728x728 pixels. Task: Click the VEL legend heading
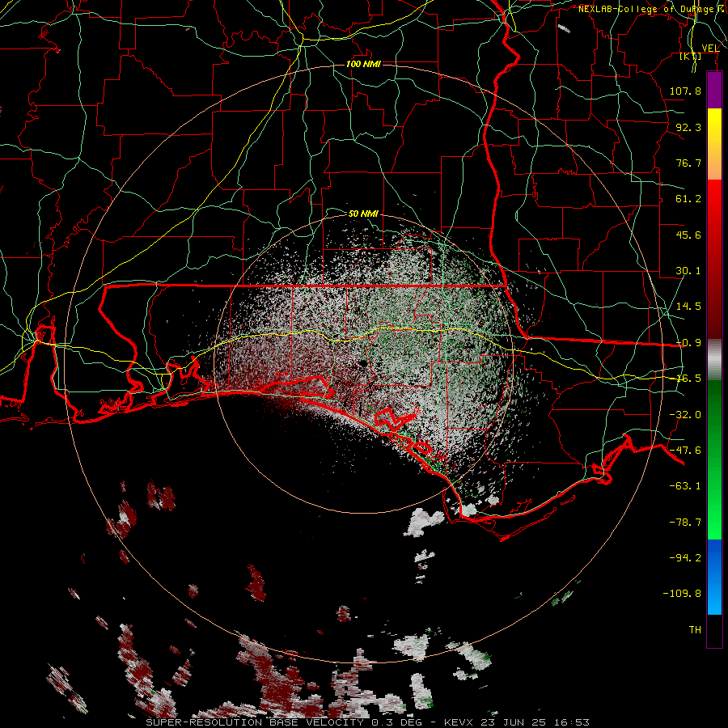(711, 48)
